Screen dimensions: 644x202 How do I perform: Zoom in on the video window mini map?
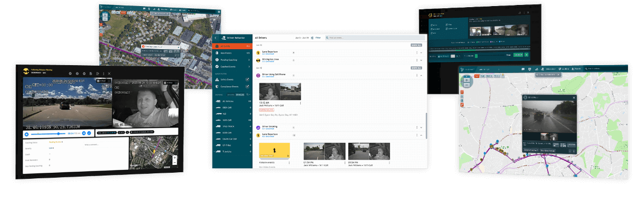point(175,157)
